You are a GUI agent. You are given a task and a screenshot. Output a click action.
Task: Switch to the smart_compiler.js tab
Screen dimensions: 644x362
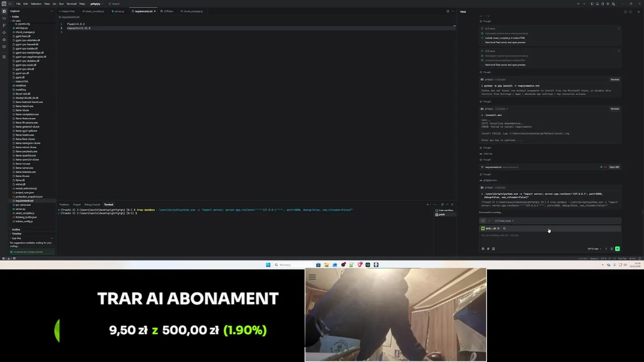coord(94,11)
